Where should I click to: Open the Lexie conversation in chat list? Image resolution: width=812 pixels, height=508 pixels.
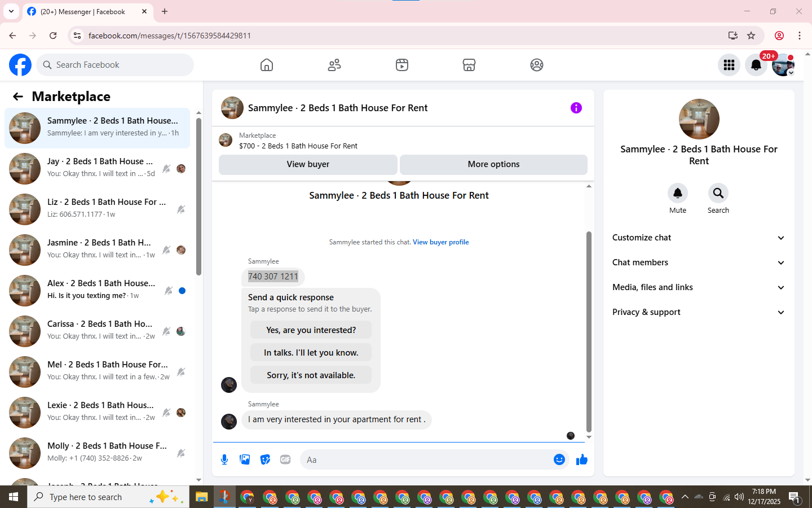click(x=97, y=413)
